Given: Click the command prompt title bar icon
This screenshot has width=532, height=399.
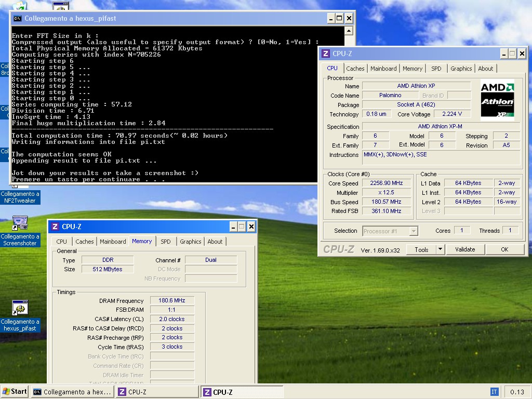Looking at the screenshot, I should pyautogui.click(x=17, y=18).
